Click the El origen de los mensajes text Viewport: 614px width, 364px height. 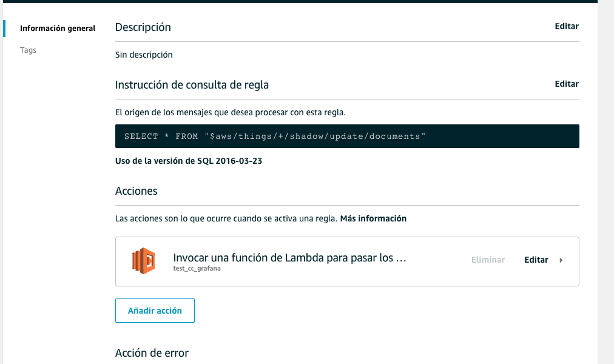tap(230, 112)
